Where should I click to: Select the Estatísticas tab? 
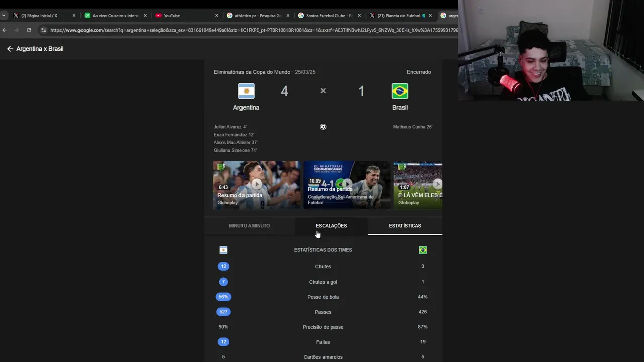pyautogui.click(x=405, y=226)
